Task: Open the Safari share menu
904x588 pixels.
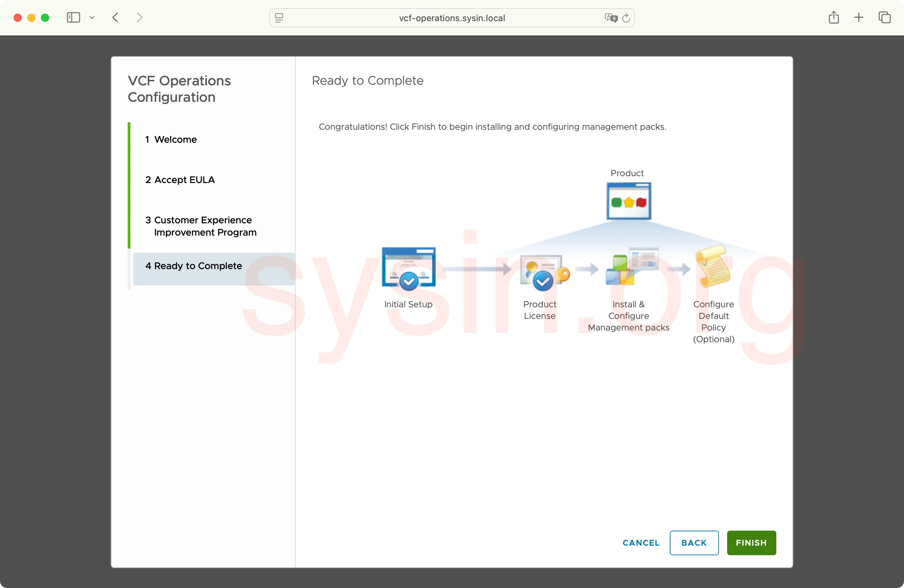Action: pyautogui.click(x=833, y=17)
